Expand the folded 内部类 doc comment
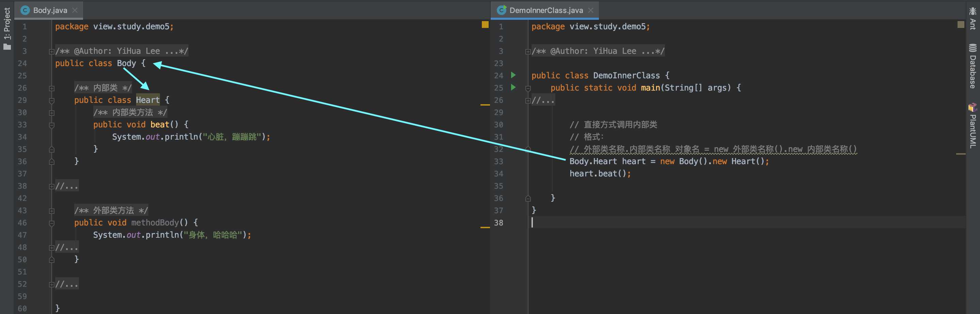This screenshot has width=980, height=314. pyautogui.click(x=51, y=88)
